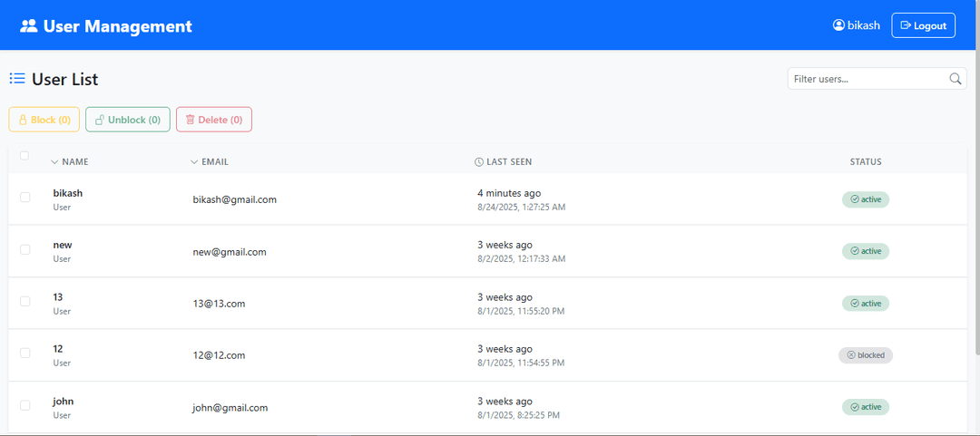Screen dimensions: 980x436
Task: Click the '4 minutes ago' last seen text
Action: [x=509, y=193]
